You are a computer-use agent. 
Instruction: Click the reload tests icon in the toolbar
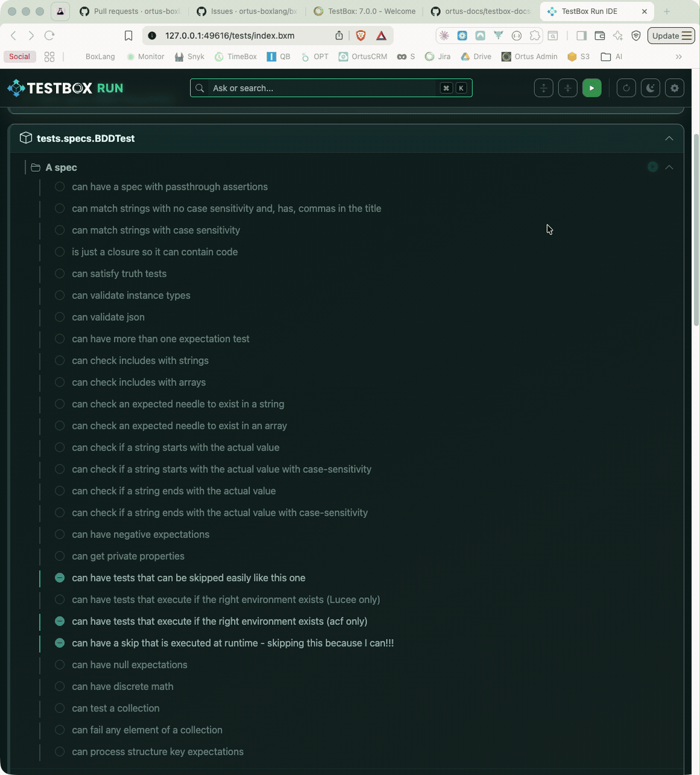pos(626,87)
